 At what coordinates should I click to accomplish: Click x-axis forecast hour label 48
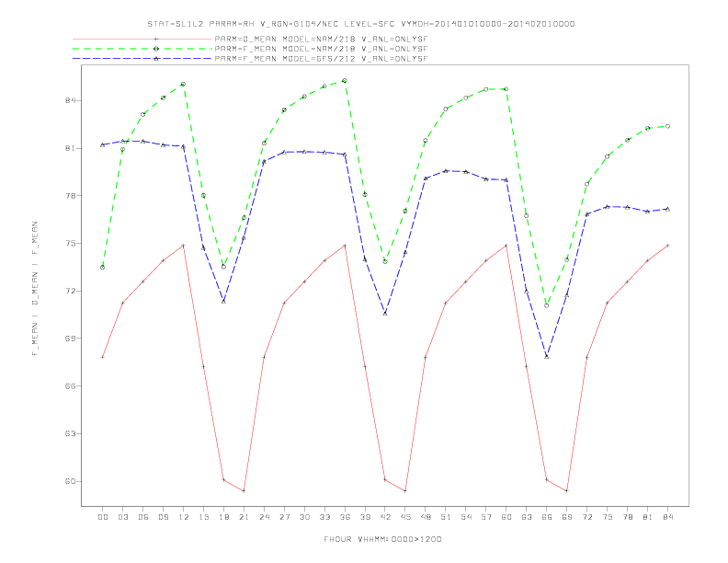coord(426,517)
